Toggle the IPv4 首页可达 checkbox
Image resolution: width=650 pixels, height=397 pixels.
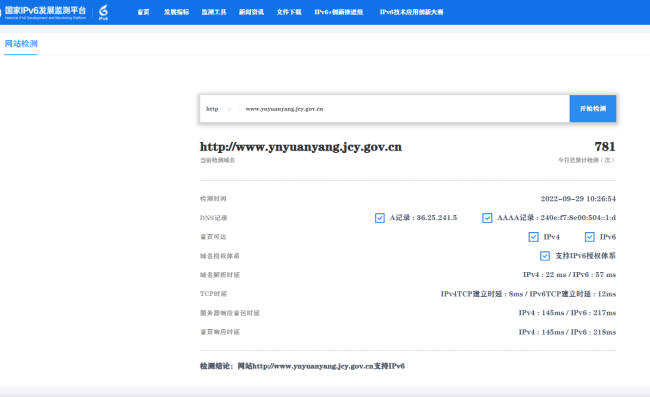(x=534, y=237)
